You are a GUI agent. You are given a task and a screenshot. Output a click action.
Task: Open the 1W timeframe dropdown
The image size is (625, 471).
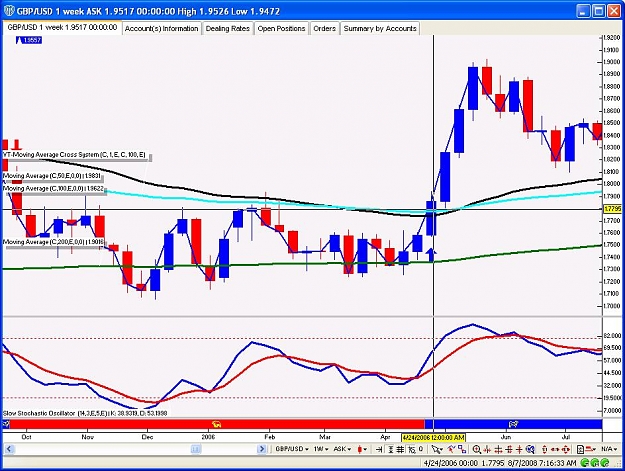(320, 449)
